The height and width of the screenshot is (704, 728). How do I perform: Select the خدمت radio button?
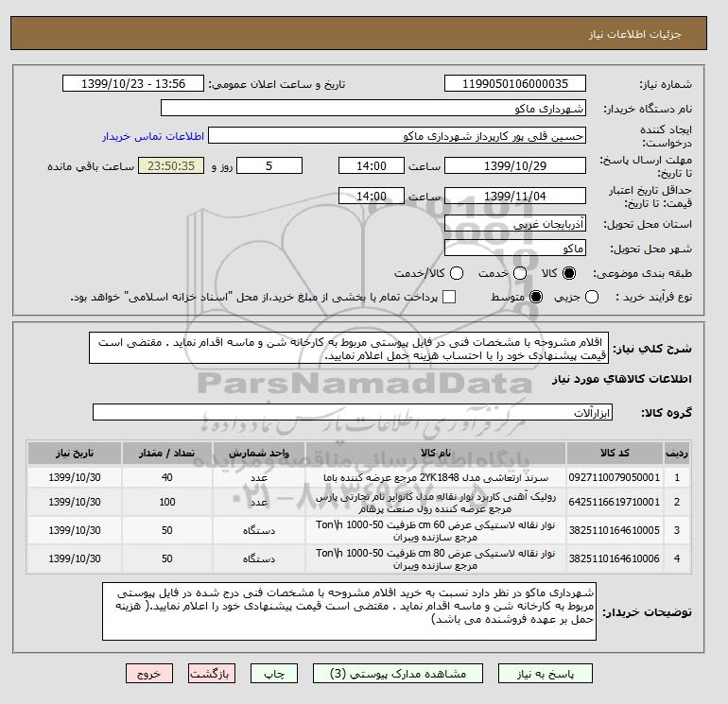tap(520, 273)
